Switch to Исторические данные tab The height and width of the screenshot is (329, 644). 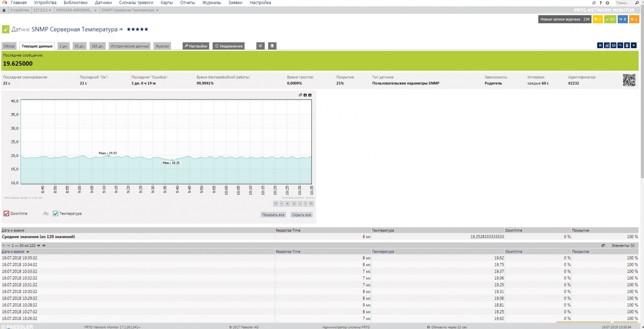point(130,46)
